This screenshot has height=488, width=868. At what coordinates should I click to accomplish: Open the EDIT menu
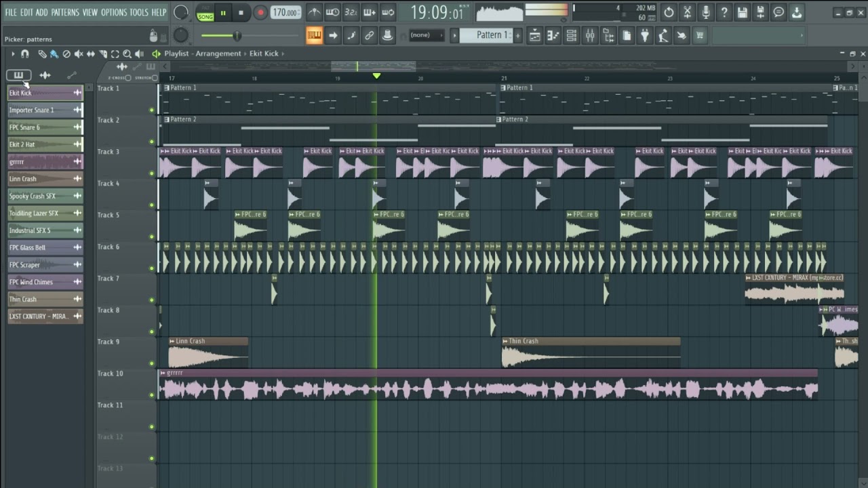(26, 12)
